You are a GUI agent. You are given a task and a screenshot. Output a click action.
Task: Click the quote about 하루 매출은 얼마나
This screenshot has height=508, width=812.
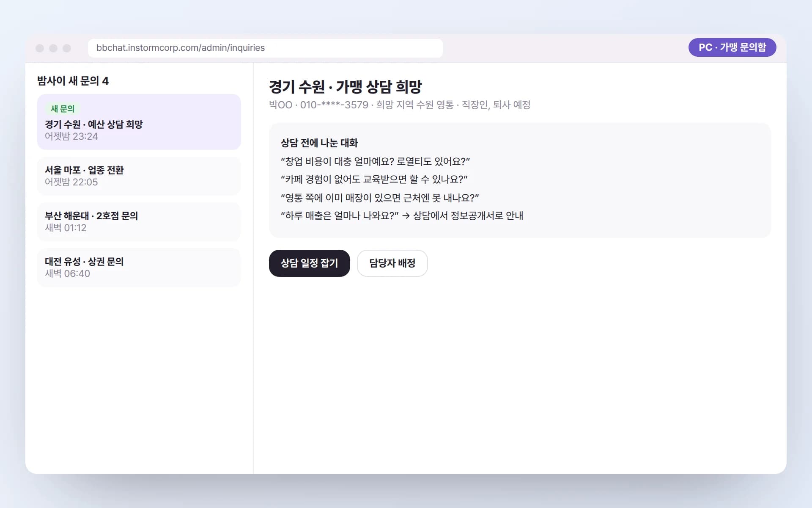click(402, 216)
